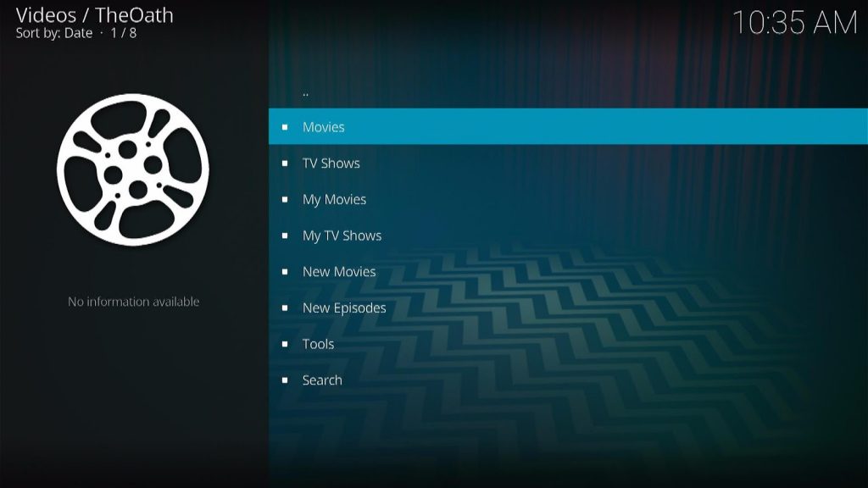868x488 pixels.
Task: Click the bullet icon beside Tools
Action: coord(285,344)
